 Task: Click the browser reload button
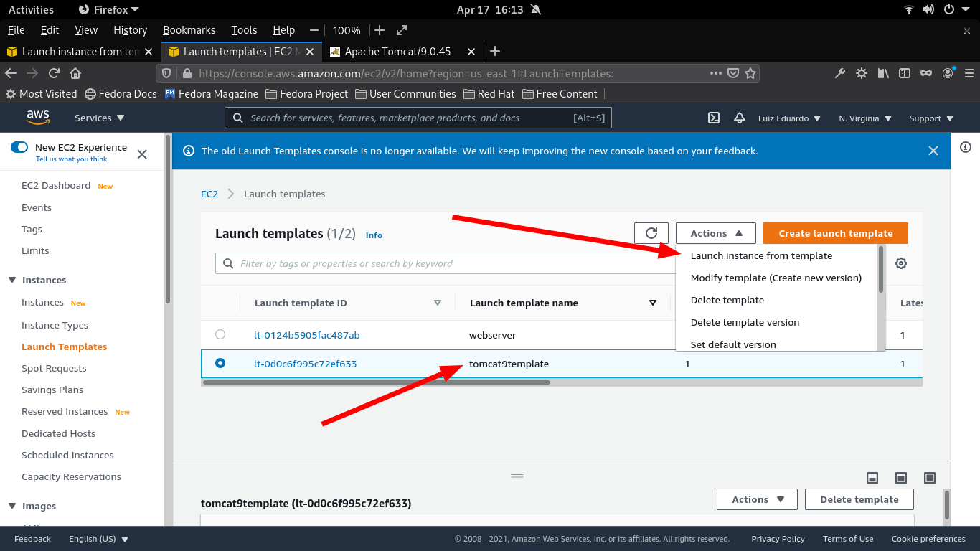[x=54, y=73]
